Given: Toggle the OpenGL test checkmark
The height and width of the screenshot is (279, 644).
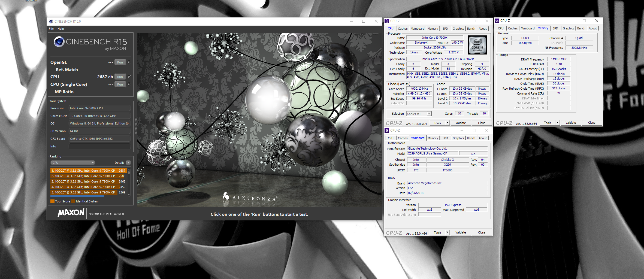Looking at the screenshot, I should click(129, 62).
